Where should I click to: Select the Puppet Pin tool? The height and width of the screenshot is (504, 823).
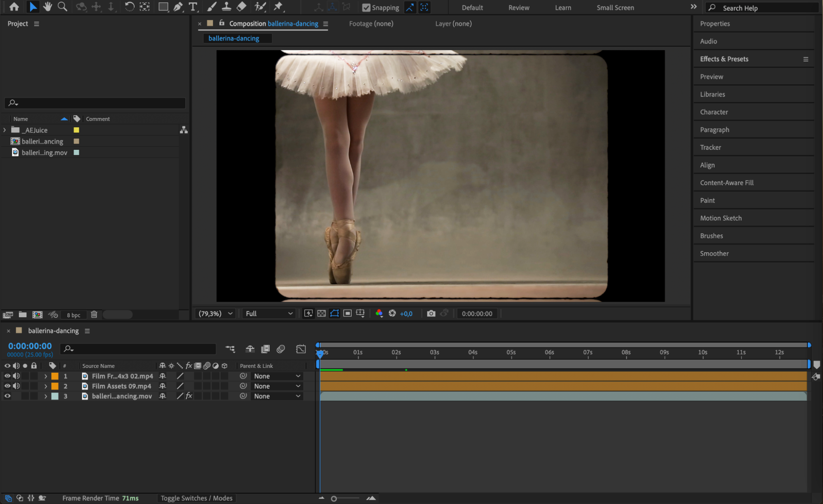click(278, 7)
